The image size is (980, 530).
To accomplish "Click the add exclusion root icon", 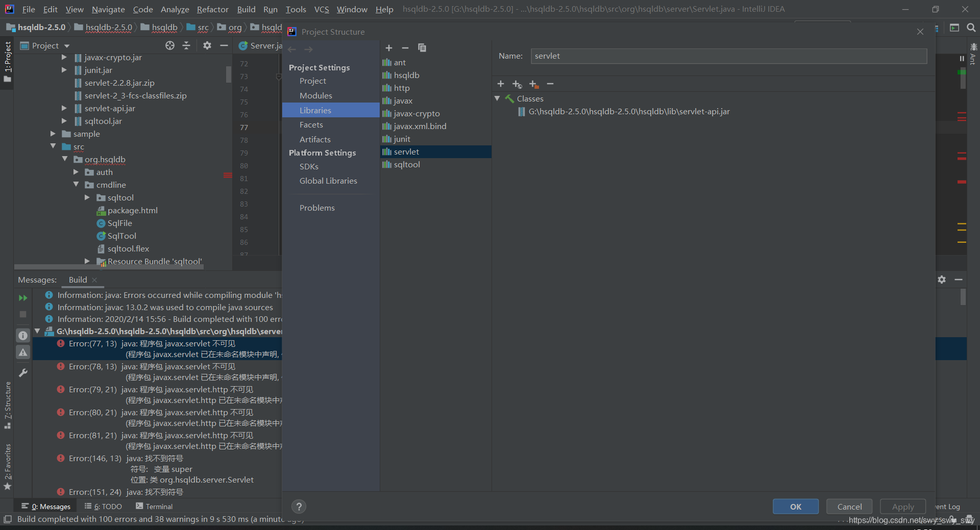I will coord(534,84).
